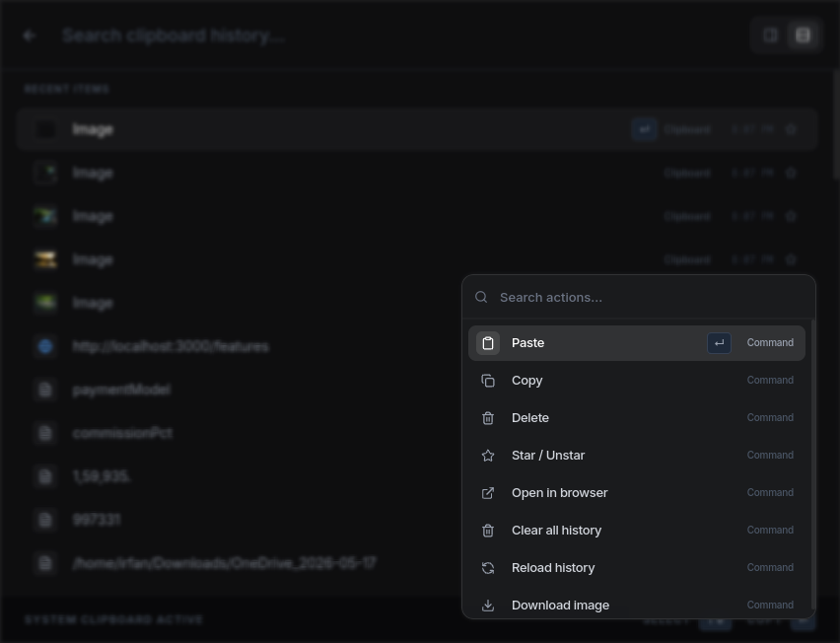
Task: Click the SYSTEM CLIPBOARD ACTIVE status text
Action: pos(113,620)
